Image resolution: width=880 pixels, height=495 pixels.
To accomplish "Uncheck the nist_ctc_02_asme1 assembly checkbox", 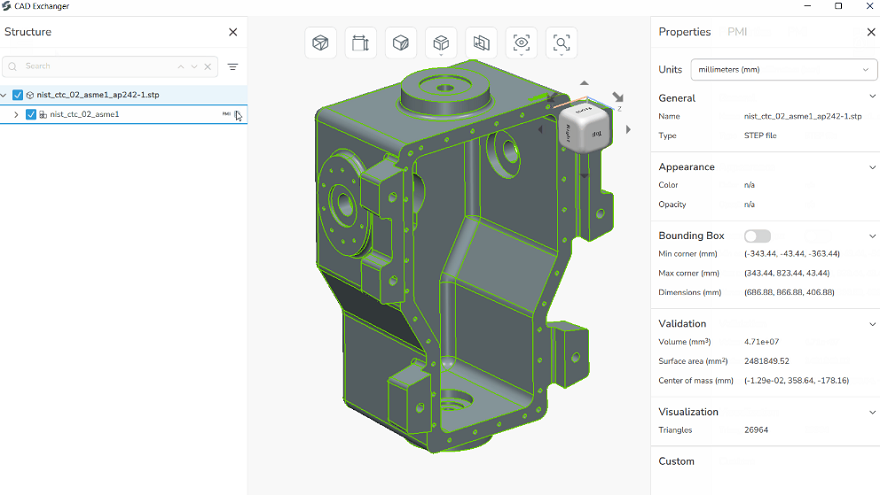I will pyautogui.click(x=31, y=114).
